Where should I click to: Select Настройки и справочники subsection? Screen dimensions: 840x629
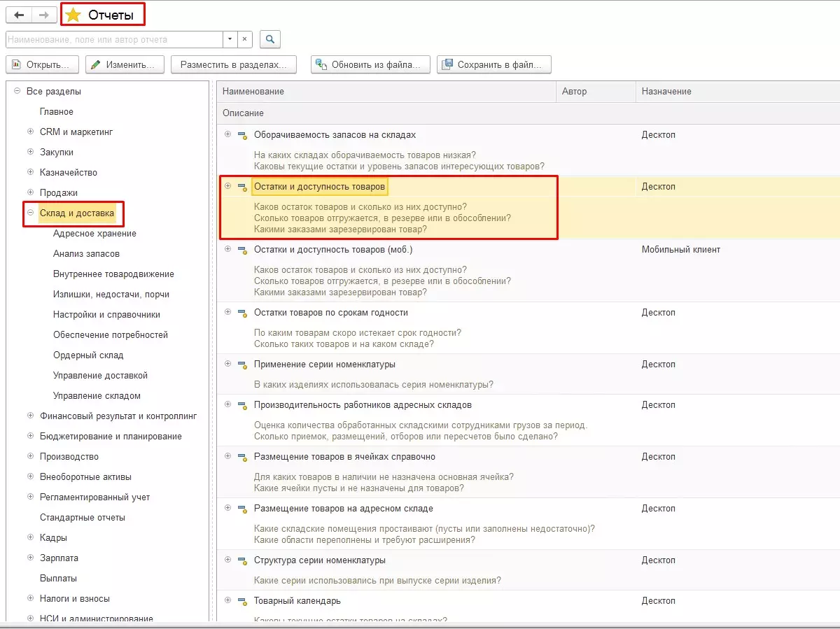point(106,314)
